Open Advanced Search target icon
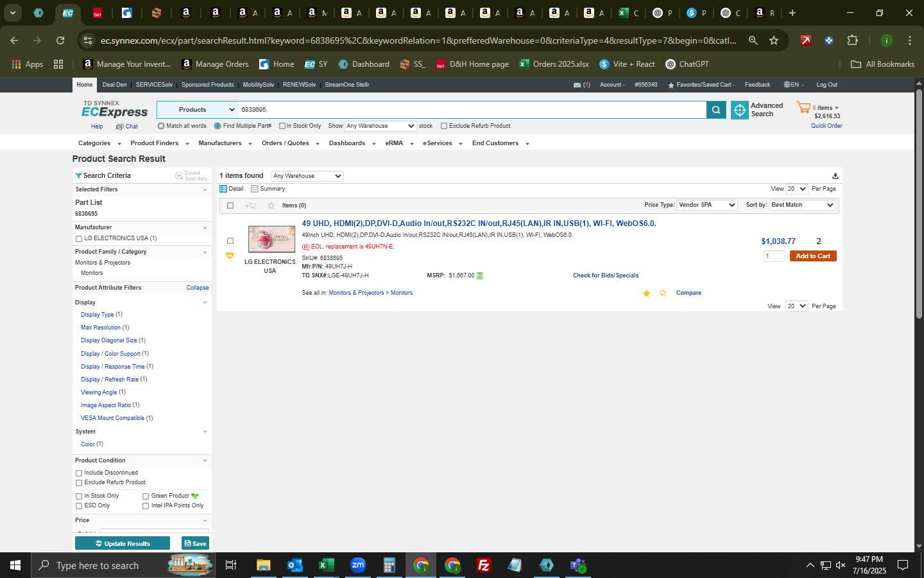 point(740,110)
